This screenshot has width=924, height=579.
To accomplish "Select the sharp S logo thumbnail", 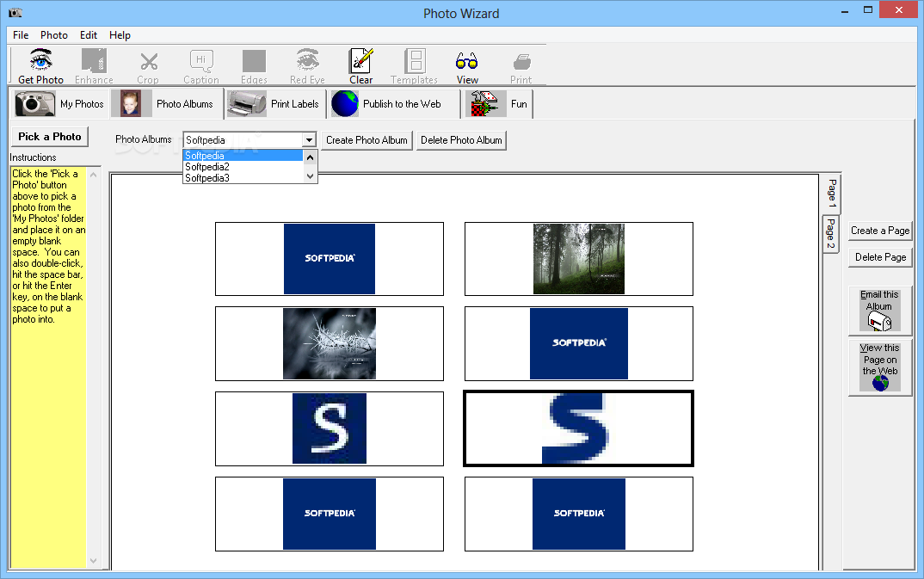I will click(330, 428).
